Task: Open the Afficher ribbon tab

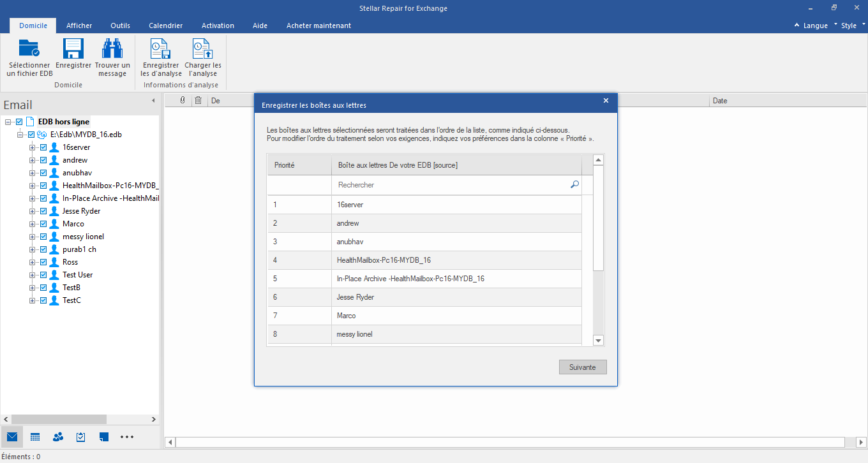Action: click(x=79, y=26)
